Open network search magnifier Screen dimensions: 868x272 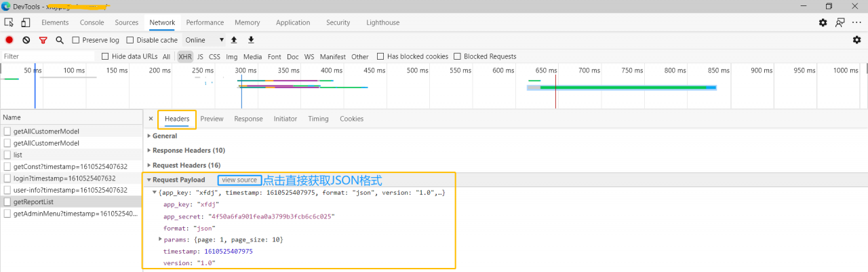(x=60, y=40)
